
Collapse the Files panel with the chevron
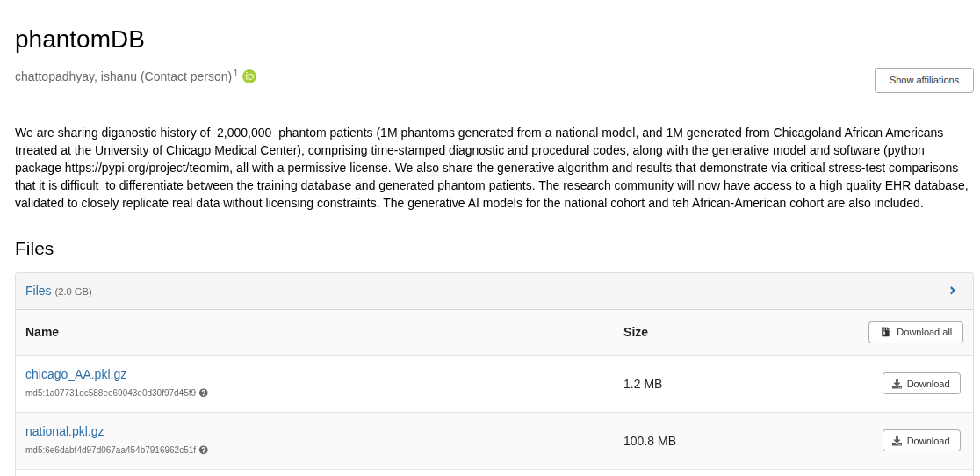[x=952, y=291]
